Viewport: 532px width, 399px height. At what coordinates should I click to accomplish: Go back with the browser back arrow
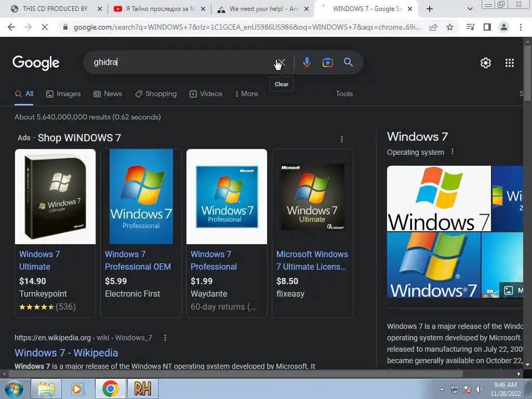11,27
